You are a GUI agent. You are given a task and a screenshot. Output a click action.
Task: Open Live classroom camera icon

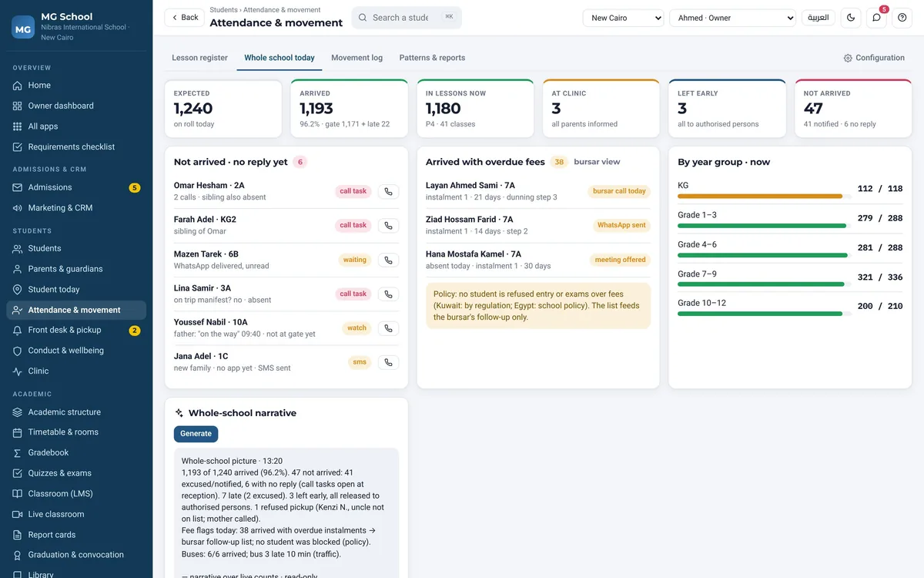pyautogui.click(x=18, y=514)
